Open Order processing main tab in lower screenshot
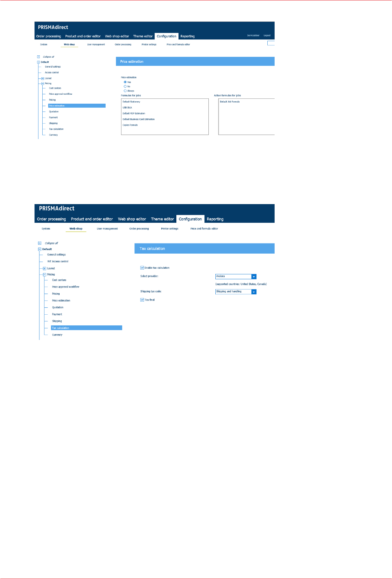This screenshot has width=392, height=579. tap(51, 219)
